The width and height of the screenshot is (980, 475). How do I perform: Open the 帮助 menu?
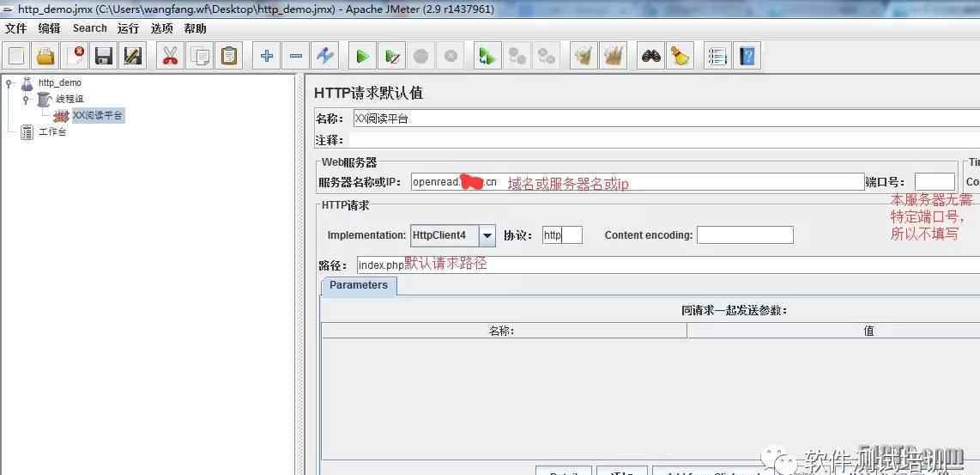pos(195,28)
